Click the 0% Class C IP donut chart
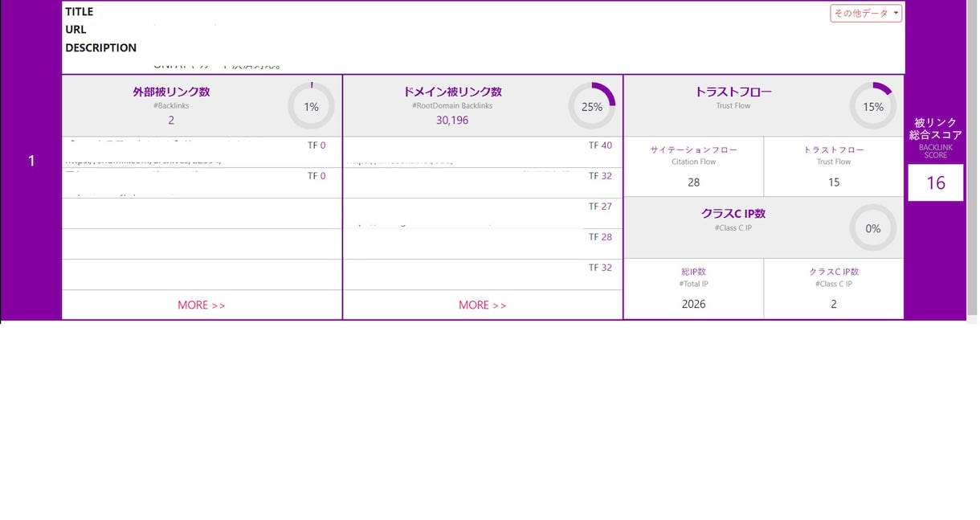The height and width of the screenshot is (520, 980). tap(873, 228)
